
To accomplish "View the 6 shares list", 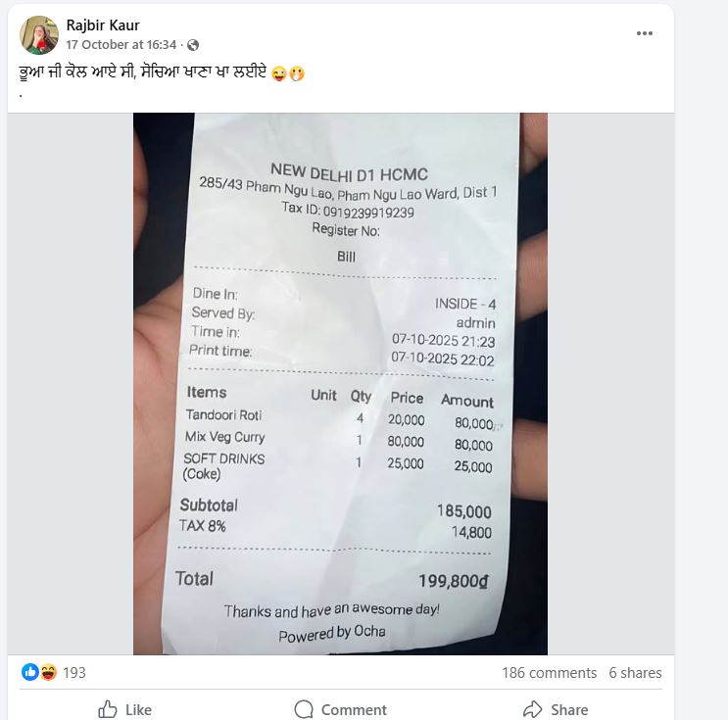I will [635, 673].
